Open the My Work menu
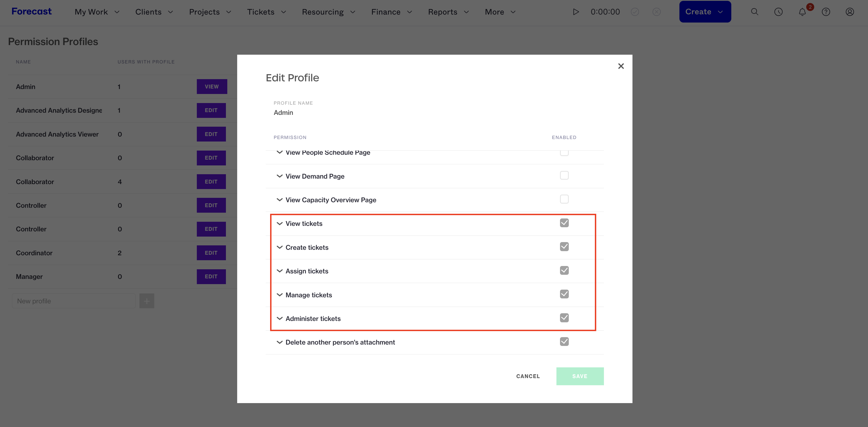Screen dimensions: 868x427 tap(97, 12)
